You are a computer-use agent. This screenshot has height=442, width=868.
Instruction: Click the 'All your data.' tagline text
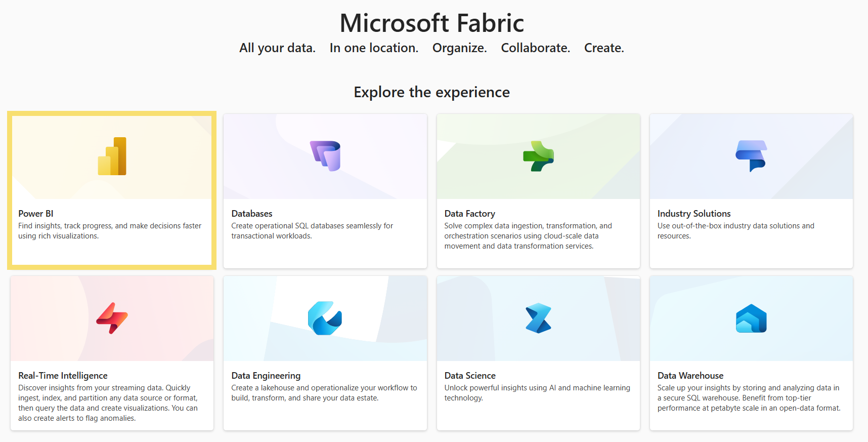pos(277,48)
